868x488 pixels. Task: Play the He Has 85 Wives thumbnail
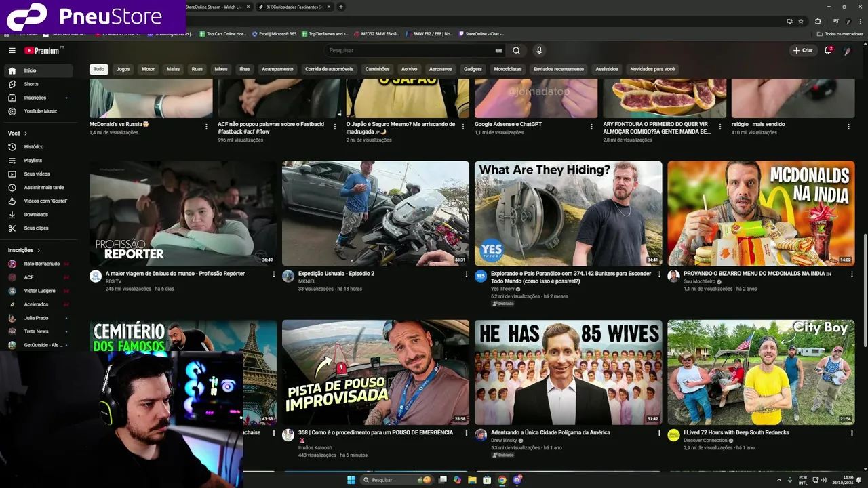[568, 372]
